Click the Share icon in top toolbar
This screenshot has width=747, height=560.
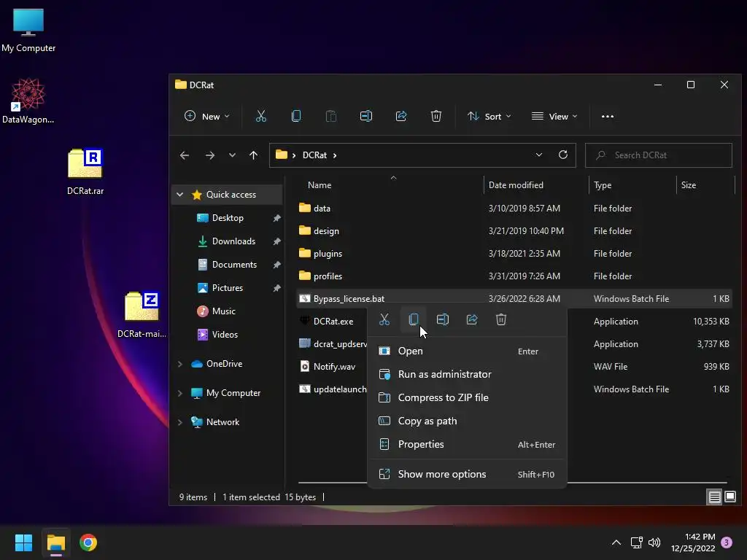coord(401,116)
